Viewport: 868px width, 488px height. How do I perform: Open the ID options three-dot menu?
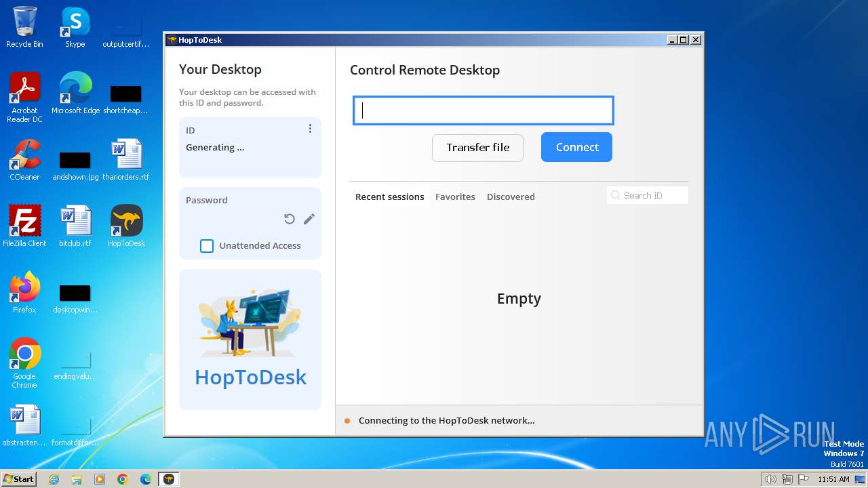(x=310, y=129)
